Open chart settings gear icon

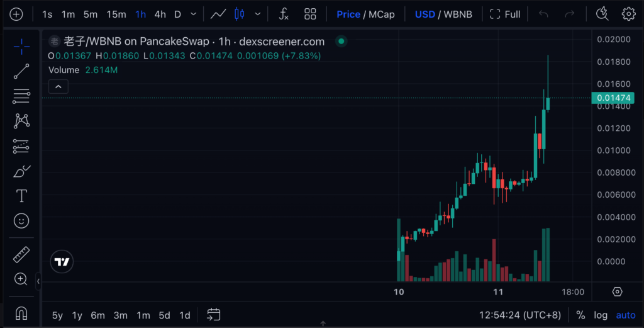click(628, 14)
